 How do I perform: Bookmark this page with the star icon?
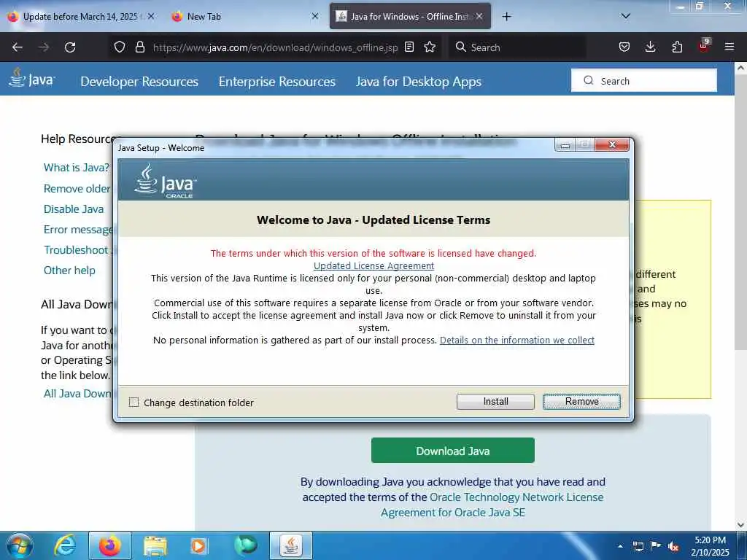click(430, 47)
